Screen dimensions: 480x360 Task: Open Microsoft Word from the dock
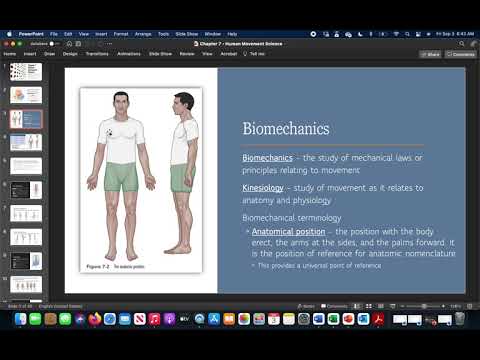(319, 319)
